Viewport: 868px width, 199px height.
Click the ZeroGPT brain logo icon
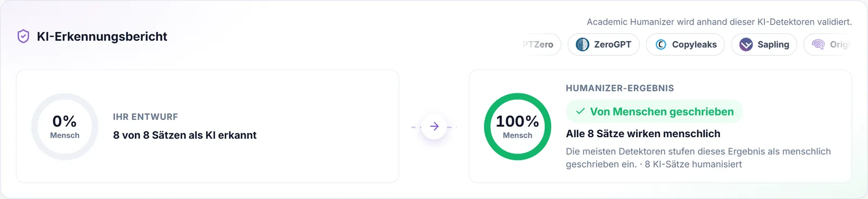click(x=582, y=44)
